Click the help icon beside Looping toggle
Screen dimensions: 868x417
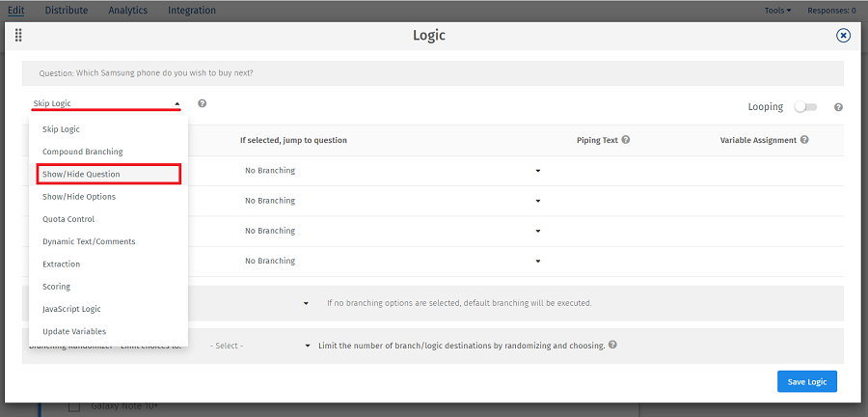tap(838, 107)
